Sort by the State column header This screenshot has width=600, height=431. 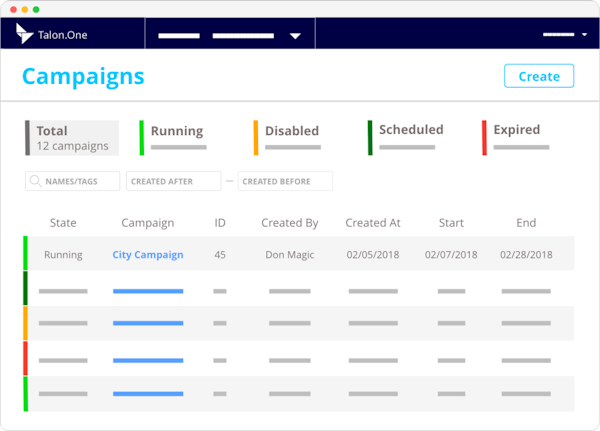63,223
